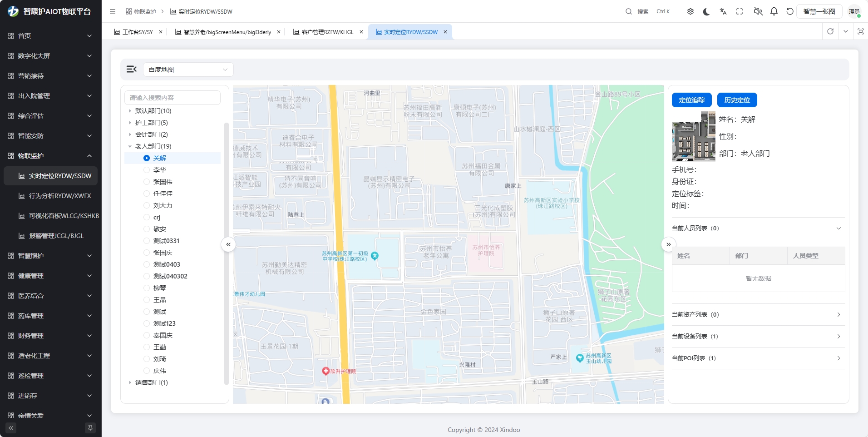
Task: Expand the 当前设备列表 (1) section
Action: click(758, 337)
